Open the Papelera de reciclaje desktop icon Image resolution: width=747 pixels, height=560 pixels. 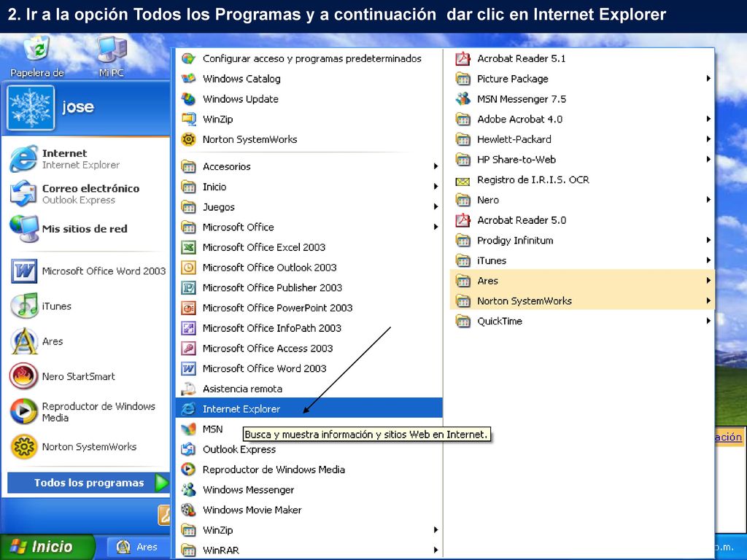(36, 57)
